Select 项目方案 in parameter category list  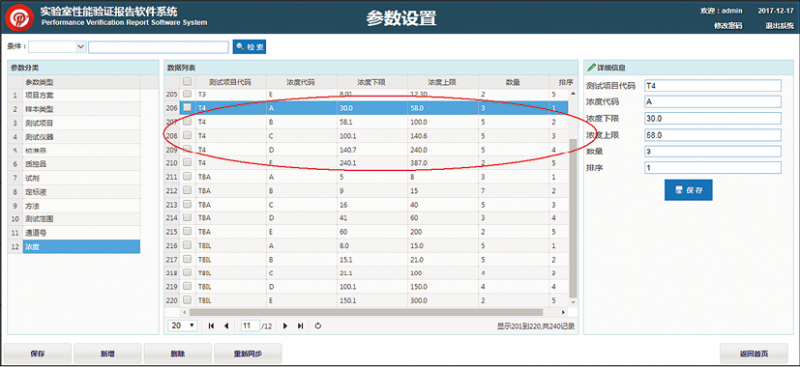coord(81,95)
